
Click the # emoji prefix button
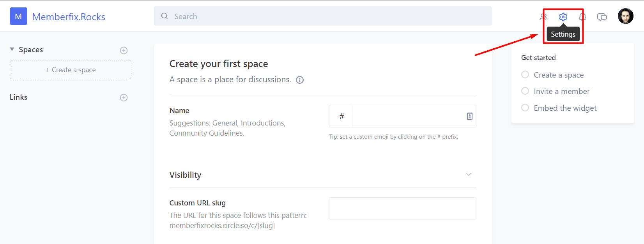pos(341,116)
